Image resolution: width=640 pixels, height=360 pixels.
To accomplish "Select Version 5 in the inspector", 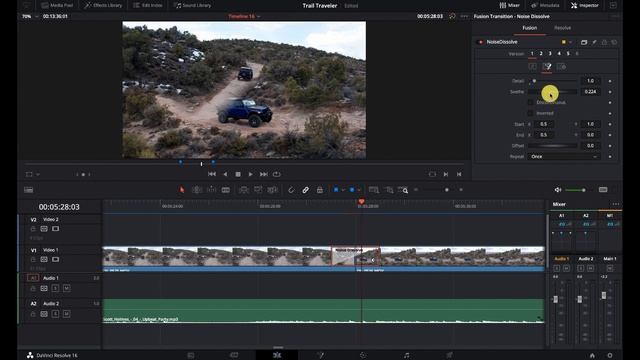I will click(568, 53).
